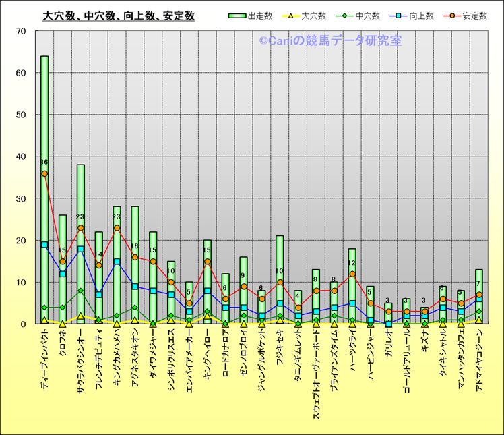504x435 pixels.
Task: Select the chart title 大穴数、中穴数、向上数、安定数
Action: coord(119,16)
